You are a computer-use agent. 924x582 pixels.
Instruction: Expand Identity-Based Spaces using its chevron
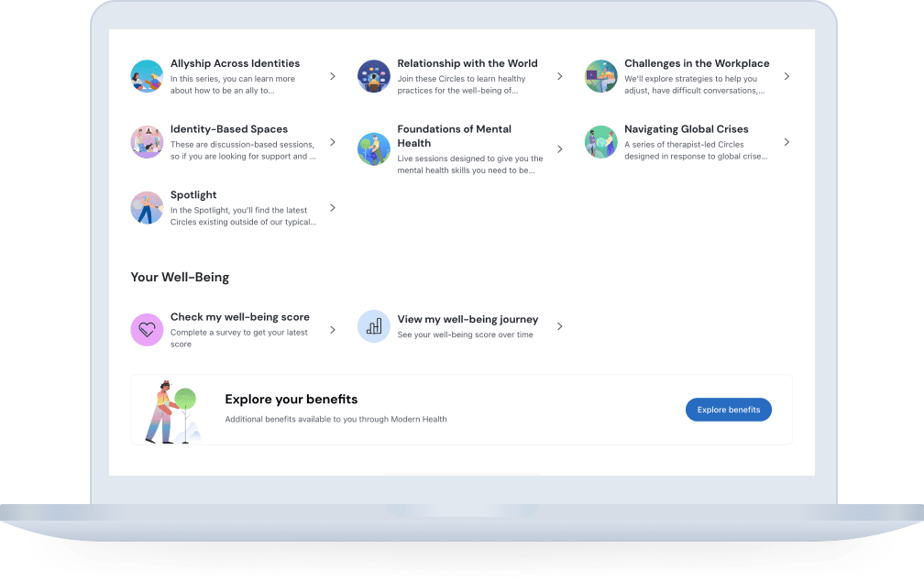333,142
